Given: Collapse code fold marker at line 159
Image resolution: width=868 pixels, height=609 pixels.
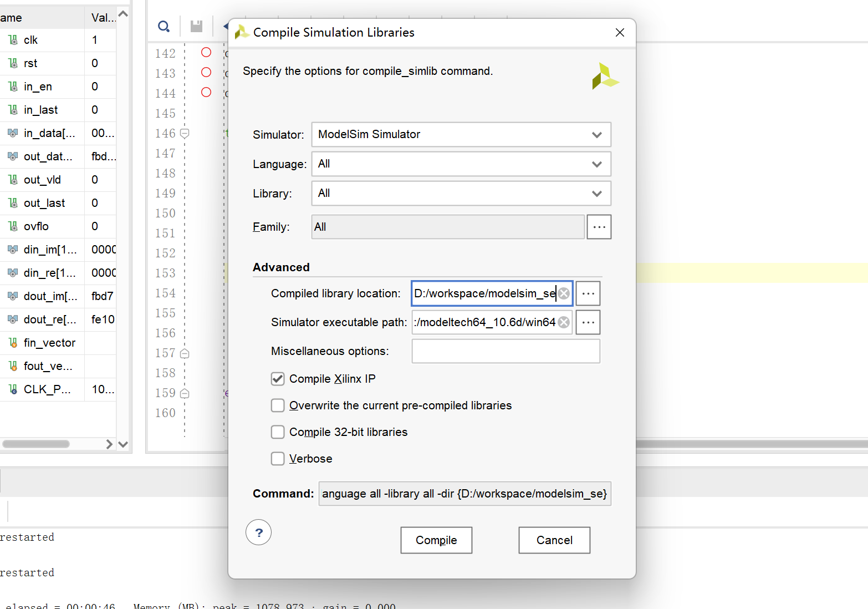Looking at the screenshot, I should coord(185,393).
